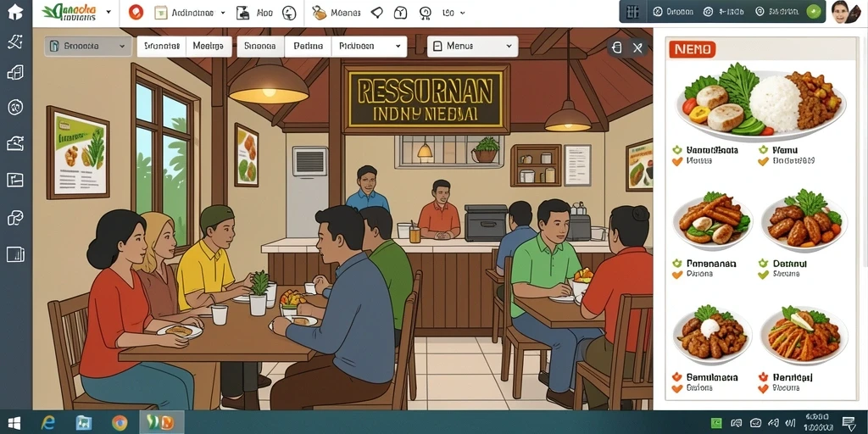The image size is (868, 434).
Task: Select the Bemulmacta dish thumbnail
Action: pos(712,334)
